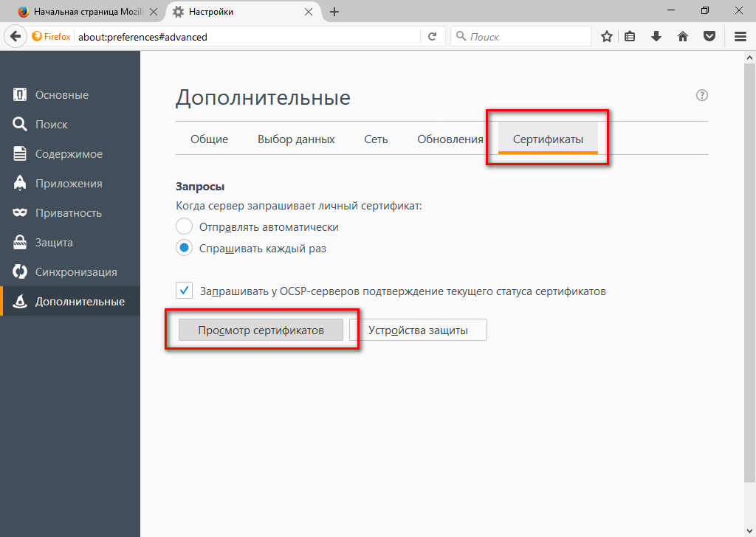Click the Приватность sidebar mask icon
756x537 pixels.
19,212
